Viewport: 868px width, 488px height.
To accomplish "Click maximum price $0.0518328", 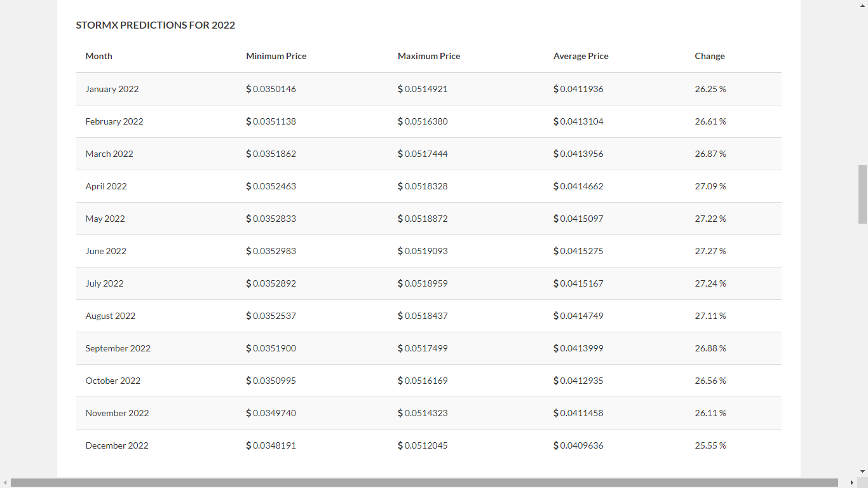I will (423, 186).
